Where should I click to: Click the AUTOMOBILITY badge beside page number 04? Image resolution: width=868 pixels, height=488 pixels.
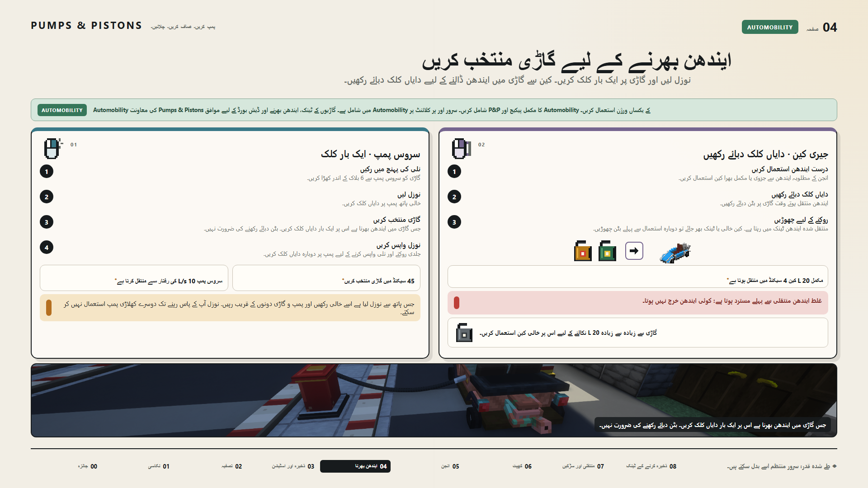click(769, 27)
